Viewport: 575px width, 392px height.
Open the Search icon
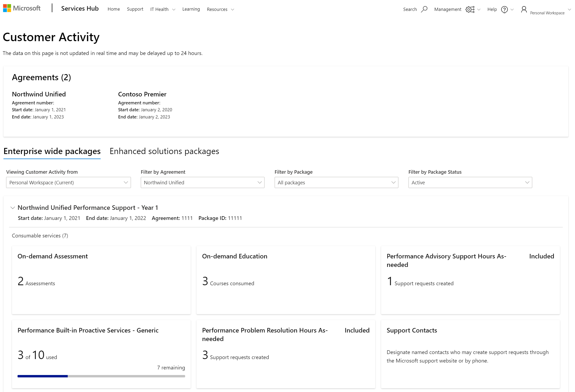(423, 9)
